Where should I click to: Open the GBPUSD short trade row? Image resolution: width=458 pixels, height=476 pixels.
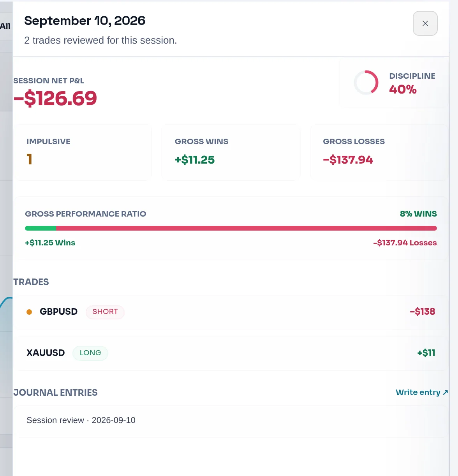click(x=231, y=312)
